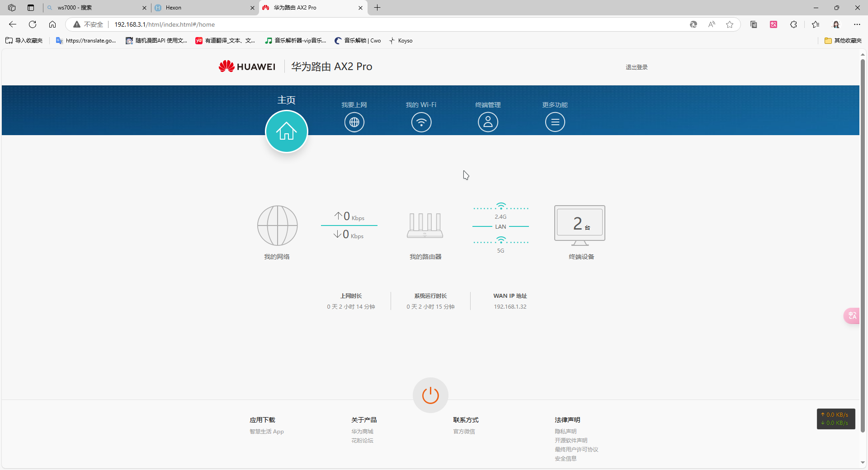Open the 我的 Wi-Fi settings icon
868x470 pixels.
[421, 122]
